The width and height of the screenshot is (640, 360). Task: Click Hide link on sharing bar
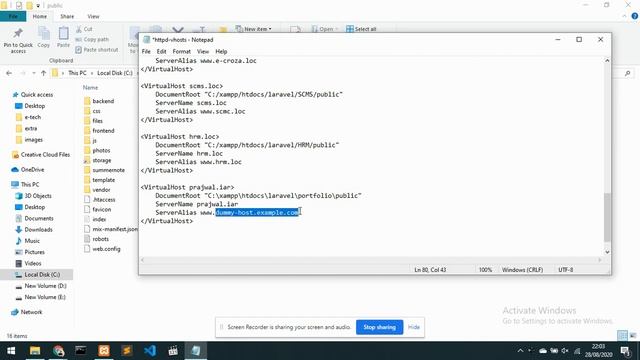tap(414, 327)
